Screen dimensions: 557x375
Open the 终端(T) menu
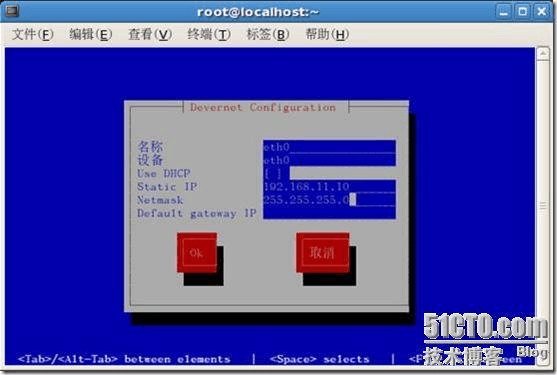(209, 35)
